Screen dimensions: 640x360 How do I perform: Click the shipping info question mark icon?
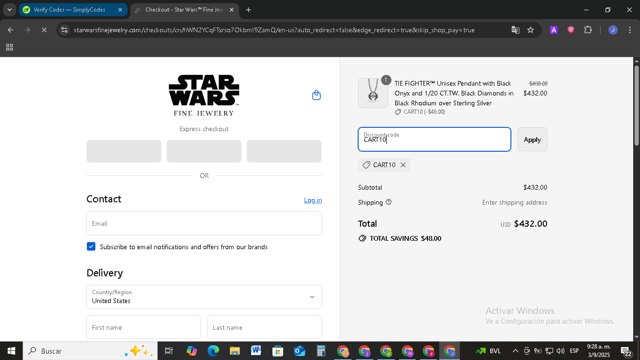[389, 202]
